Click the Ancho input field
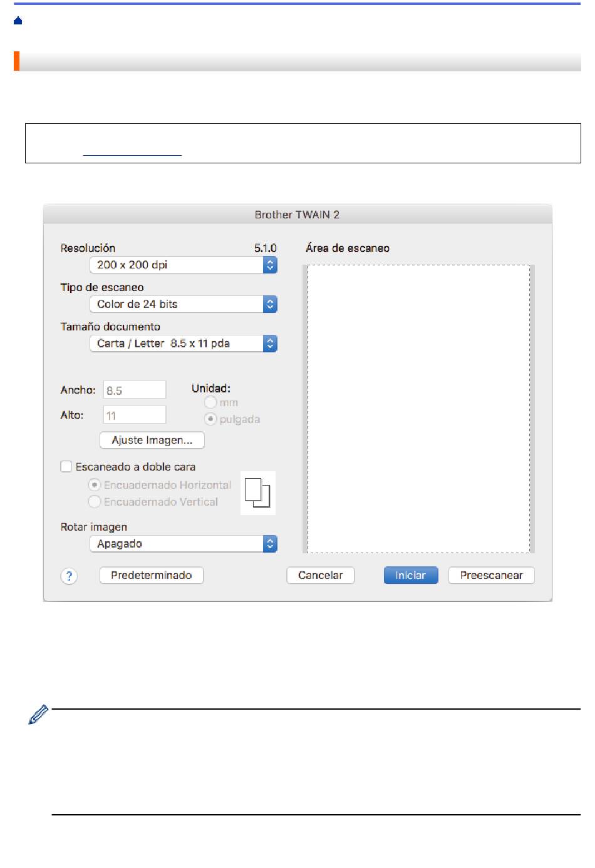595x868 pixels. 135,390
